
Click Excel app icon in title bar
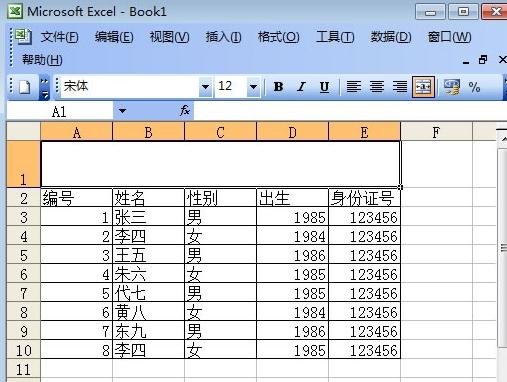(x=15, y=11)
